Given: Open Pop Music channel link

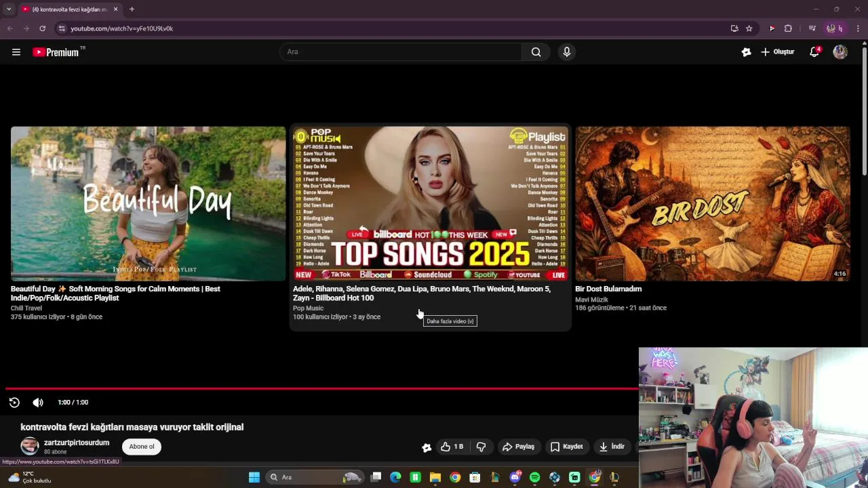Looking at the screenshot, I should click(308, 308).
